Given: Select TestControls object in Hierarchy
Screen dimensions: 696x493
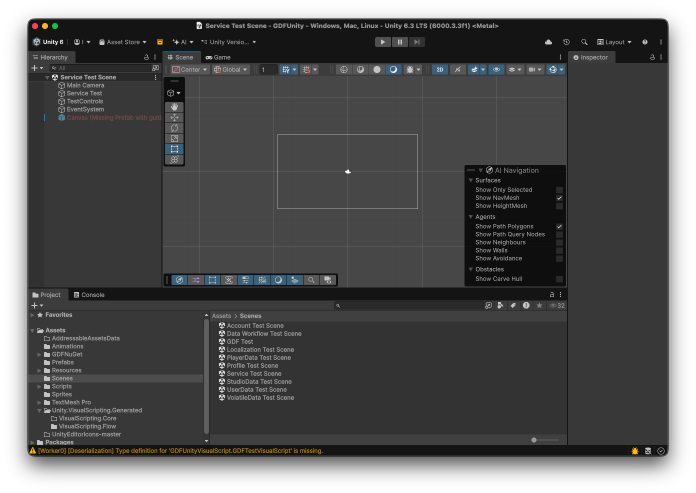Looking at the screenshot, I should tap(84, 101).
